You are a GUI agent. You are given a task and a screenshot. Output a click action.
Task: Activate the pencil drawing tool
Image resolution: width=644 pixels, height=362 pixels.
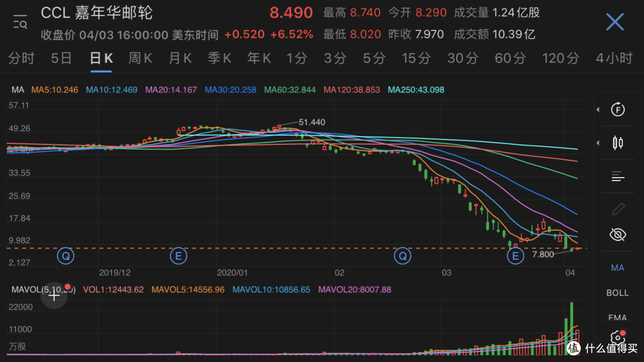click(618, 209)
